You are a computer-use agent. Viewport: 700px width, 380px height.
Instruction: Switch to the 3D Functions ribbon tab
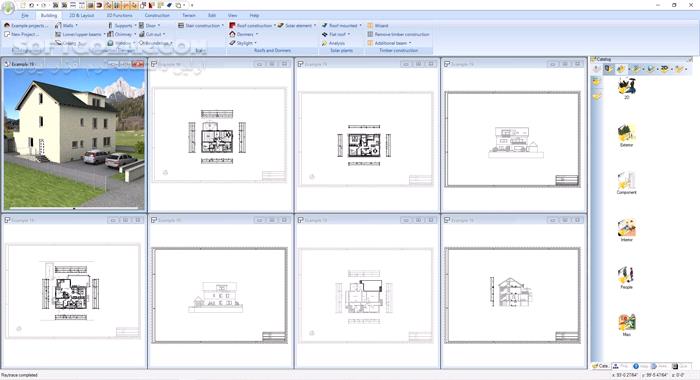pos(119,15)
